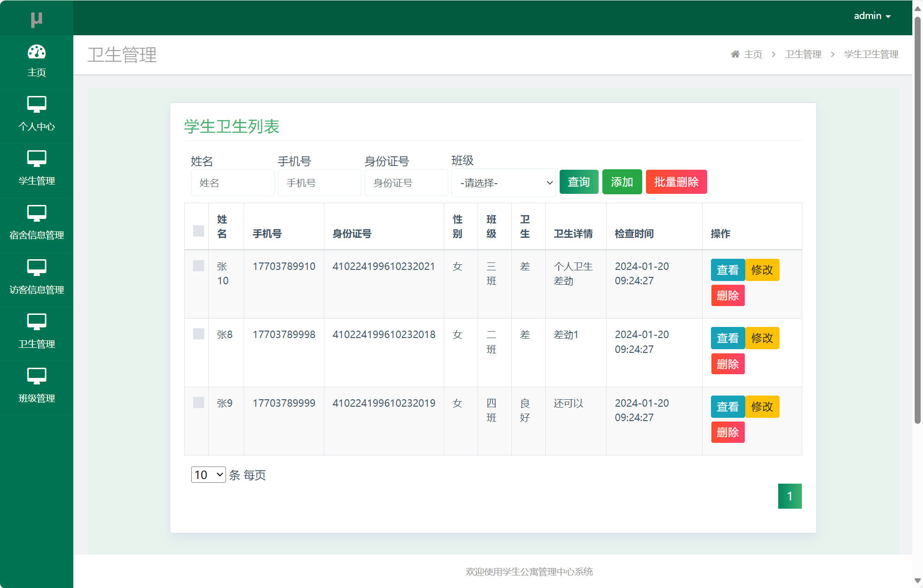Expand the admin account dropdown
Image resolution: width=923 pixels, height=588 pixels.
[x=871, y=15]
